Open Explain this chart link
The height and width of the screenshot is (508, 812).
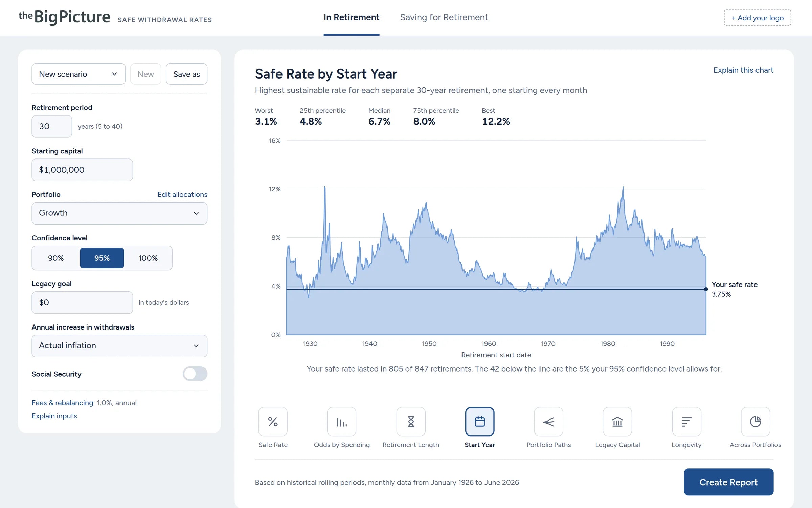click(x=743, y=70)
